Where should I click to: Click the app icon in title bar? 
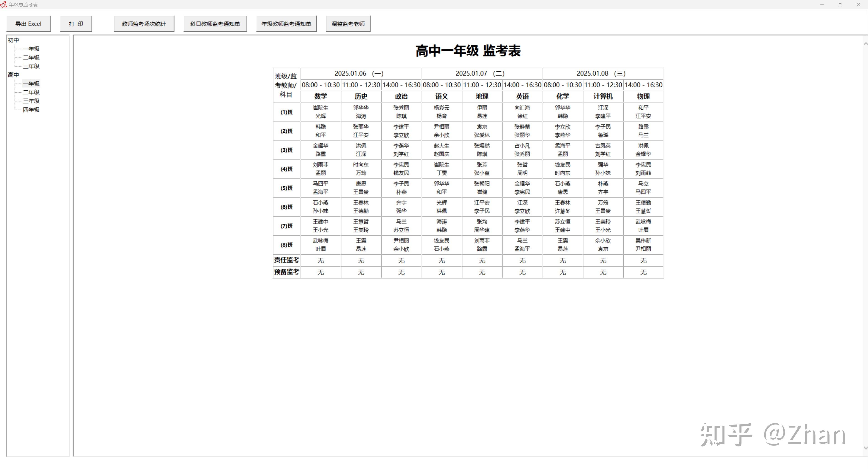pyautogui.click(x=4, y=4)
